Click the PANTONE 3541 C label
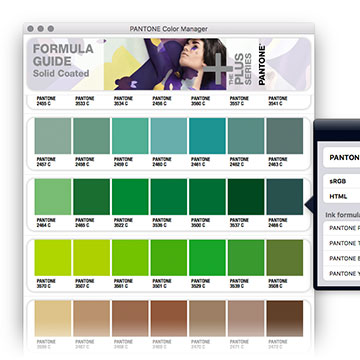 pyautogui.click(x=278, y=101)
